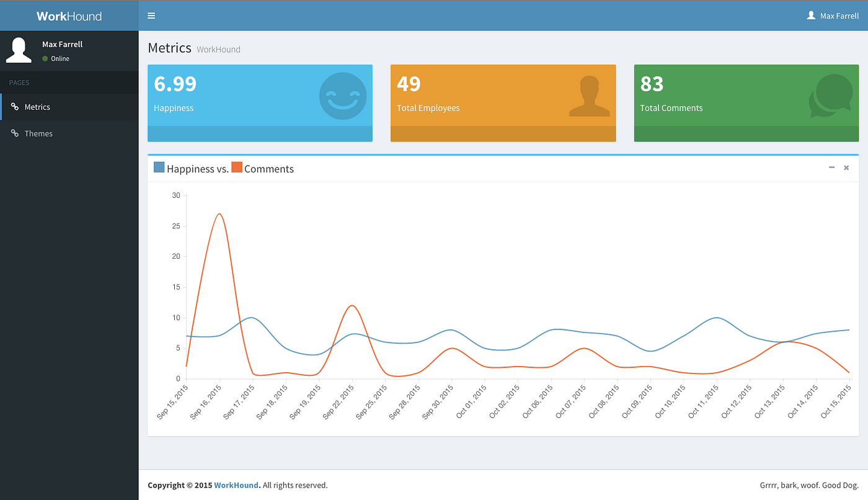Open the Total Employees card footer bar
The height and width of the screenshot is (500, 868).
point(503,134)
